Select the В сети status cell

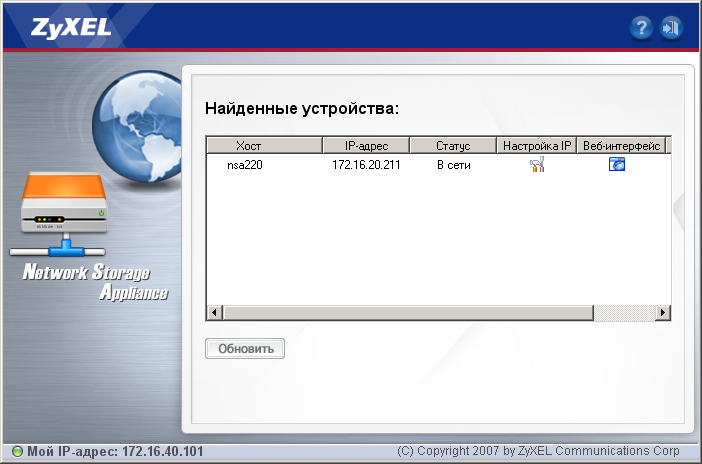pyautogui.click(x=454, y=165)
